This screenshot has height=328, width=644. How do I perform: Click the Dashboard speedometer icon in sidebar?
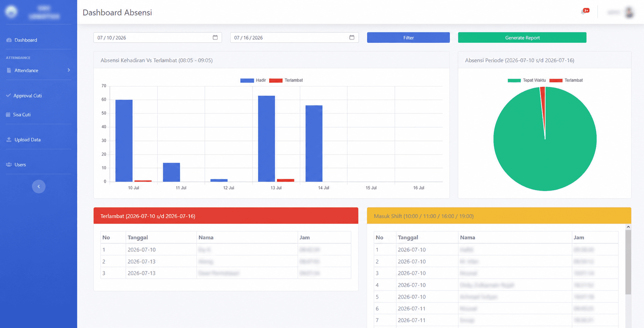pyautogui.click(x=9, y=40)
